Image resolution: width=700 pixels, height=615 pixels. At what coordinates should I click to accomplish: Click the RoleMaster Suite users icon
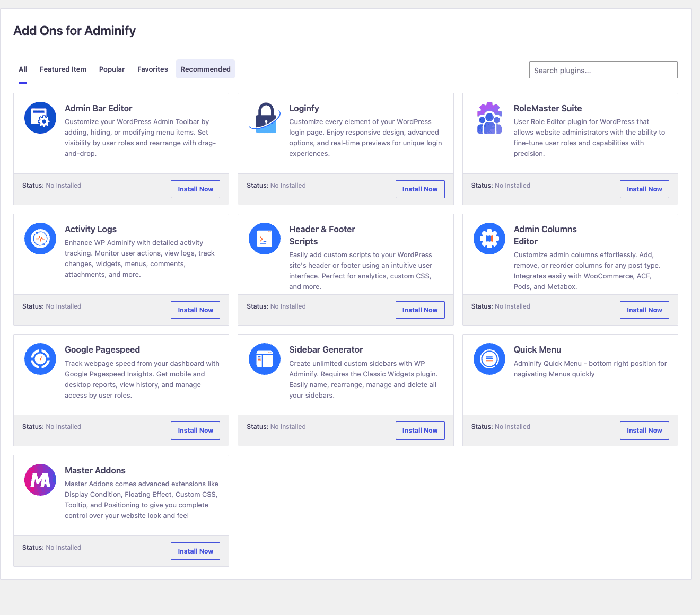(x=489, y=118)
